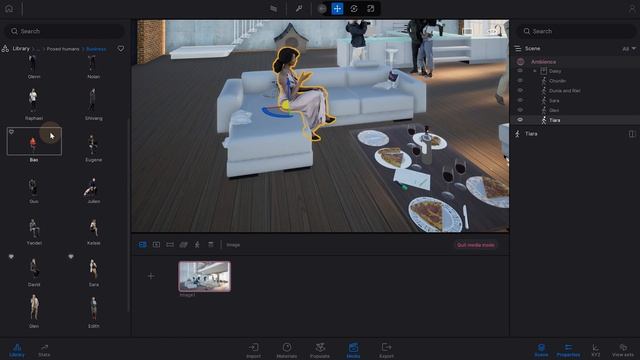Search the library field
640x360 pixels.
click(x=65, y=31)
